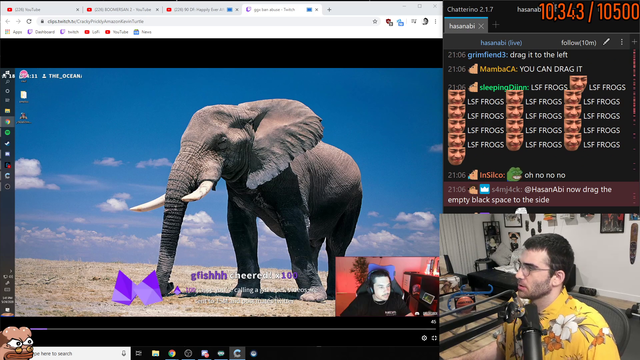Click the webcam overlay inside the clip

click(x=387, y=287)
